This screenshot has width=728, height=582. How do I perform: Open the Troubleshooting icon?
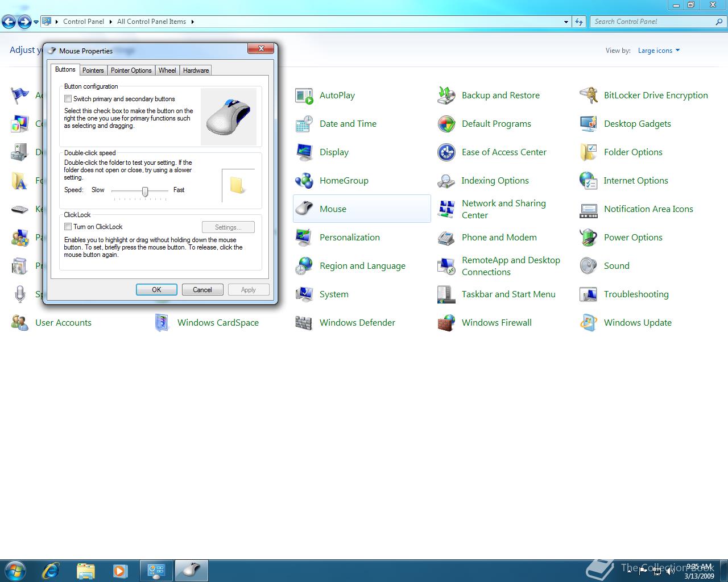pyautogui.click(x=588, y=294)
